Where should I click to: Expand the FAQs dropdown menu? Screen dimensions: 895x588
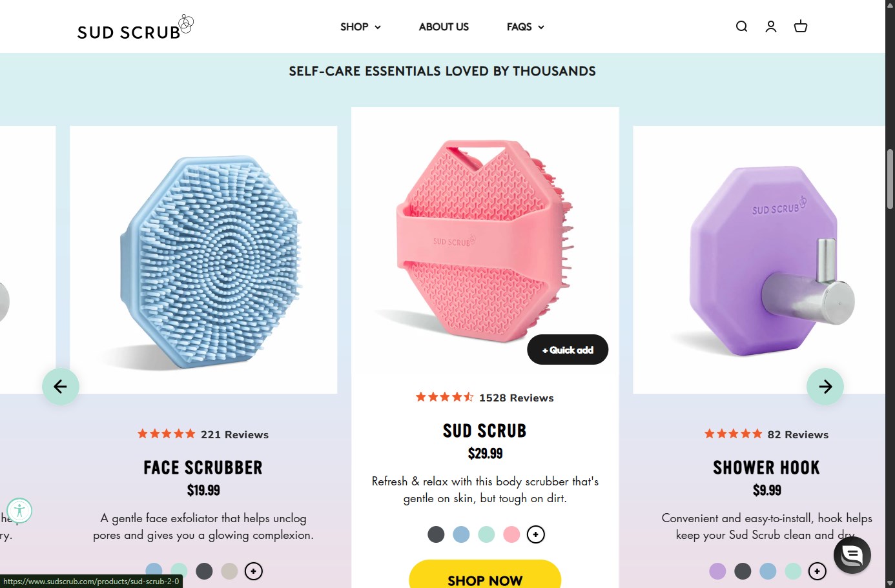click(x=525, y=27)
